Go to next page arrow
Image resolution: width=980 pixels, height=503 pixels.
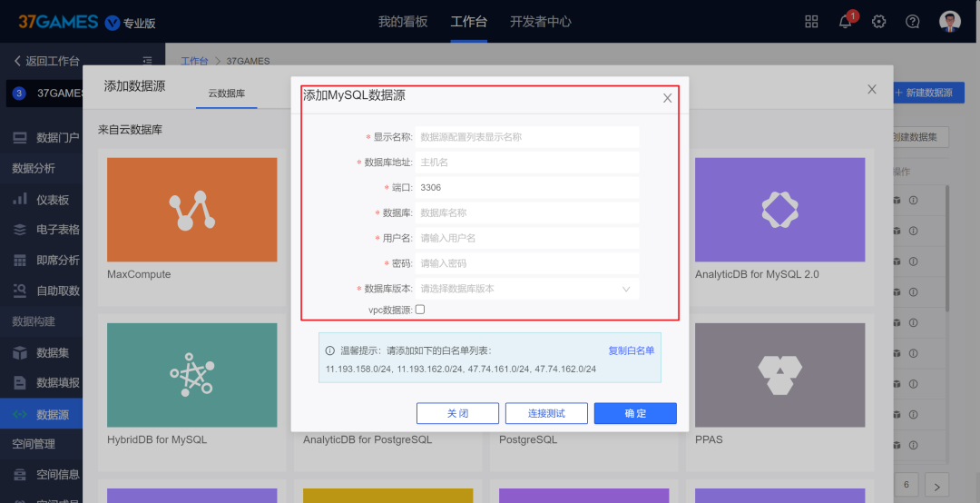[936, 486]
